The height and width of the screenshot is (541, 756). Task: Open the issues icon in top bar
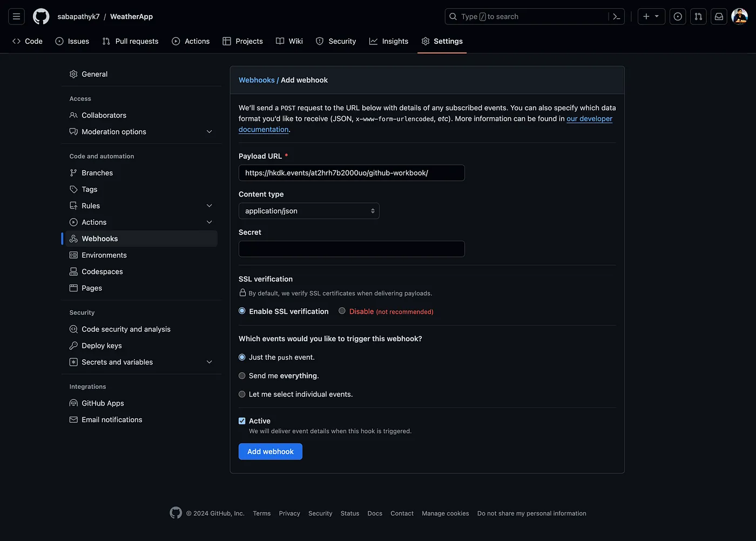pyautogui.click(x=678, y=16)
